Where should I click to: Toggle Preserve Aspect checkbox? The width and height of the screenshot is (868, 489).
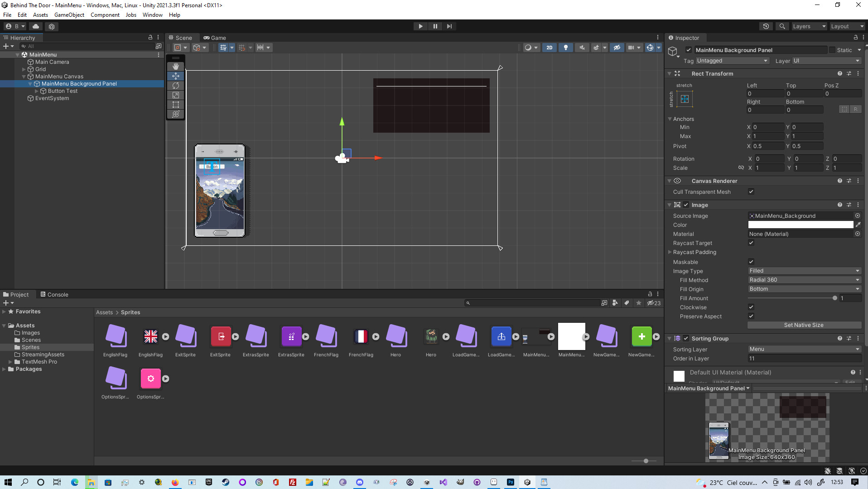pos(751,316)
